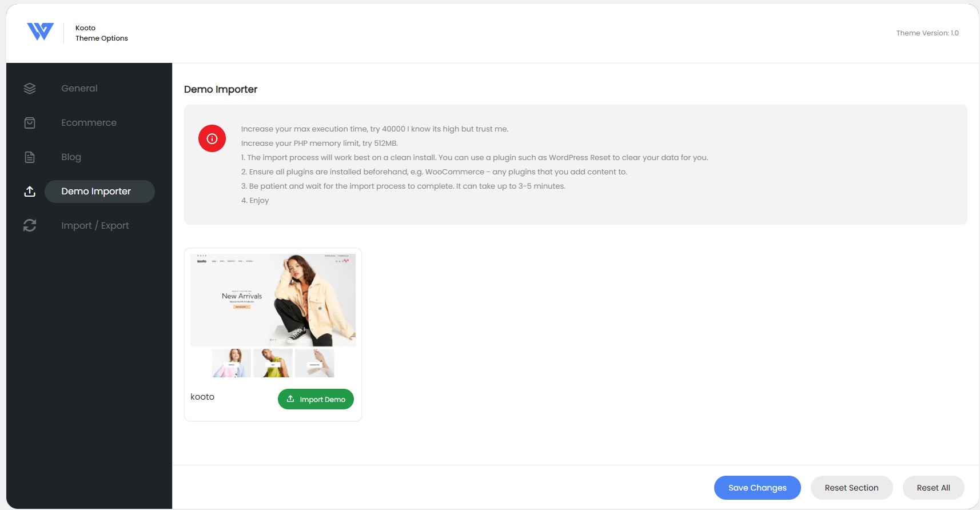Click the kooto demo preview thumbnail
Viewport: 980px width, 510px height.
273,316
